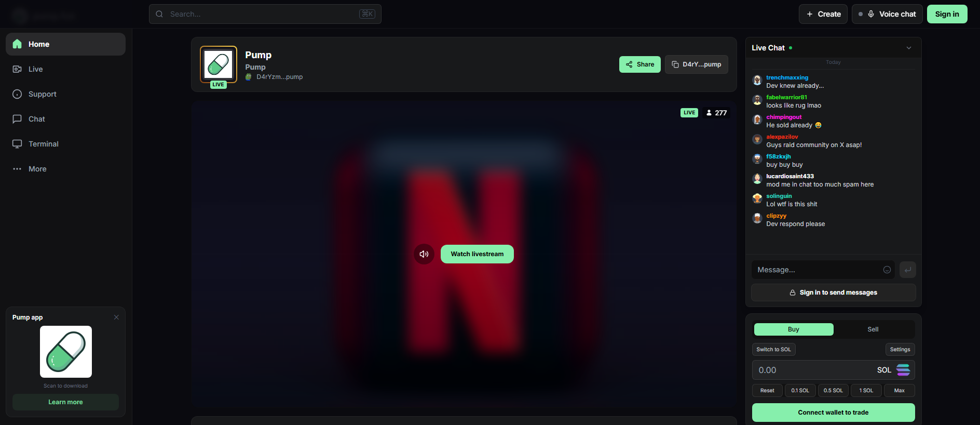Open fabelwarrior81's chat profile
This screenshot has width=980, height=425.
coord(786,97)
